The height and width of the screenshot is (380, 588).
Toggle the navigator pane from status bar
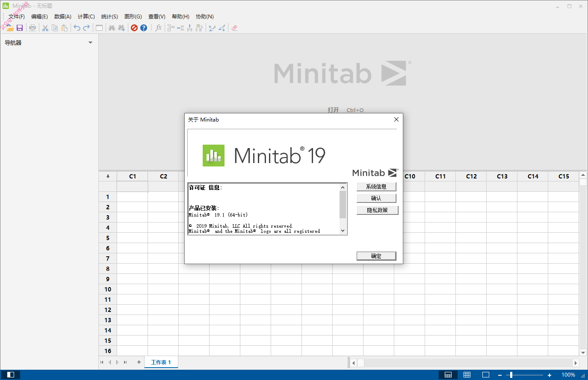coord(11,375)
